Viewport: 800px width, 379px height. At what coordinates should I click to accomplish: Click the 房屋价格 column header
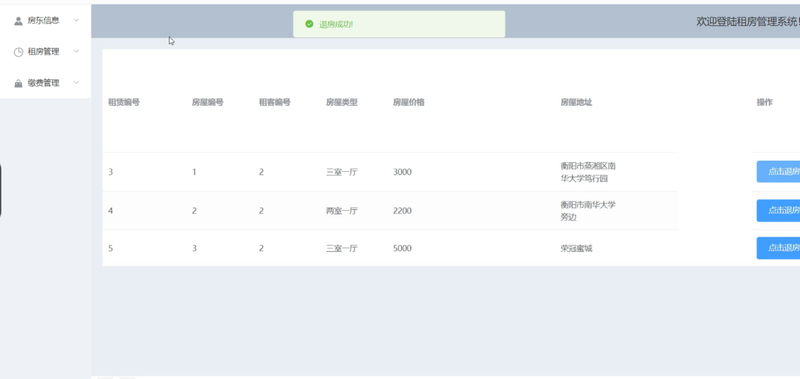(x=409, y=102)
